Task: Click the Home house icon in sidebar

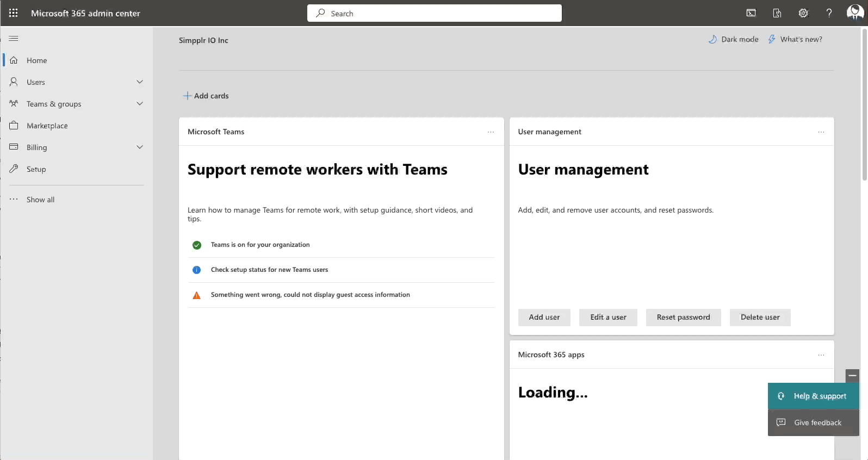Action: [x=14, y=60]
